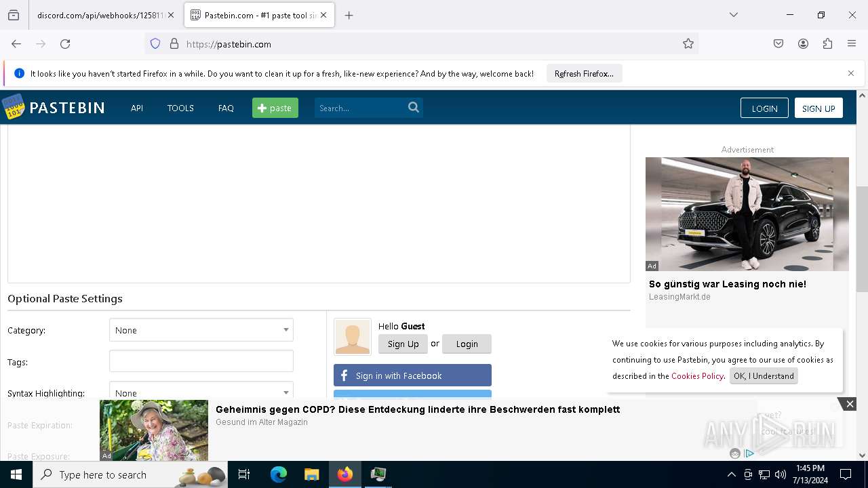Accept cookies with OK, I Understand
868x488 pixels.
point(764,376)
